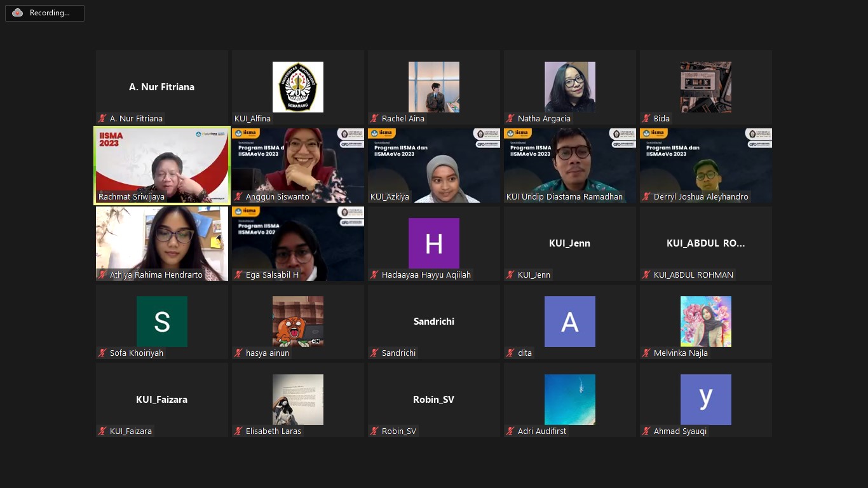Click muted microphone icon next to Rachel Aina
This screenshot has width=868, height=488.
374,119
